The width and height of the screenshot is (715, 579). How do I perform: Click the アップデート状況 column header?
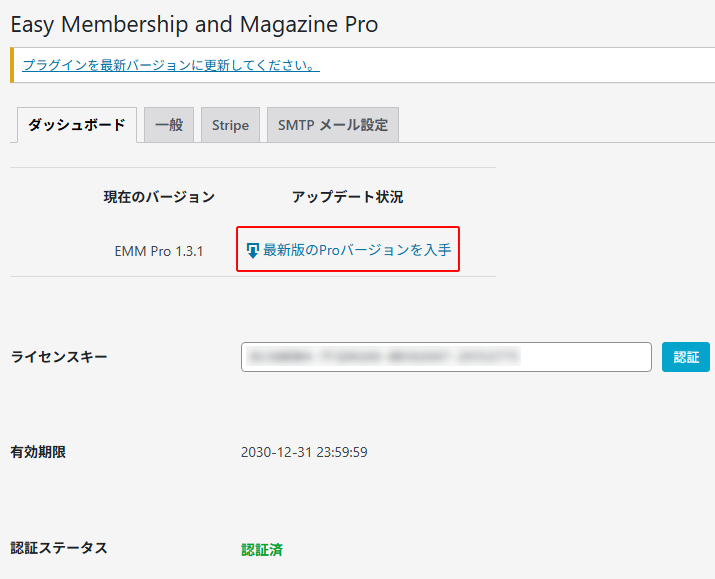[347, 197]
